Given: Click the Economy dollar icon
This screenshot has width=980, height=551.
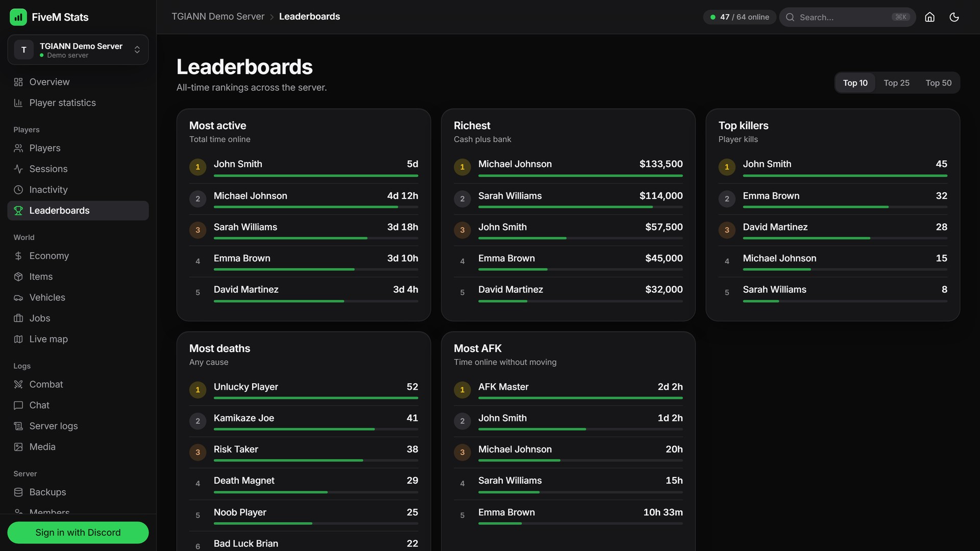Looking at the screenshot, I should [18, 256].
